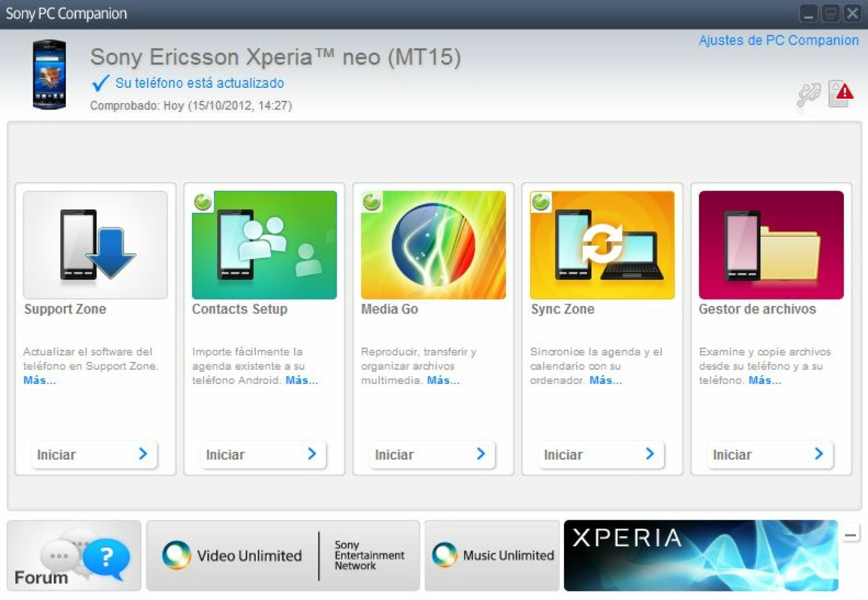The image size is (868, 600).
Task: Start Gestor de archivos with Iniciar button
Action: tap(770, 454)
